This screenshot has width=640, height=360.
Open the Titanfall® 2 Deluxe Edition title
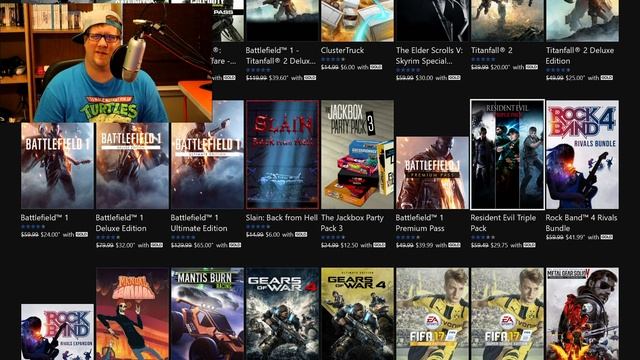[x=580, y=56]
